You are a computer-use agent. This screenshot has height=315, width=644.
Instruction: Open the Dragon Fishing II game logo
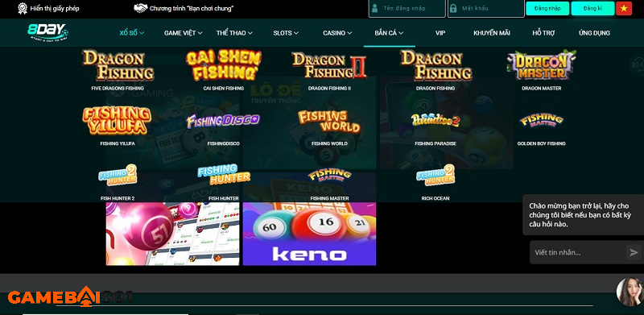[x=329, y=65]
